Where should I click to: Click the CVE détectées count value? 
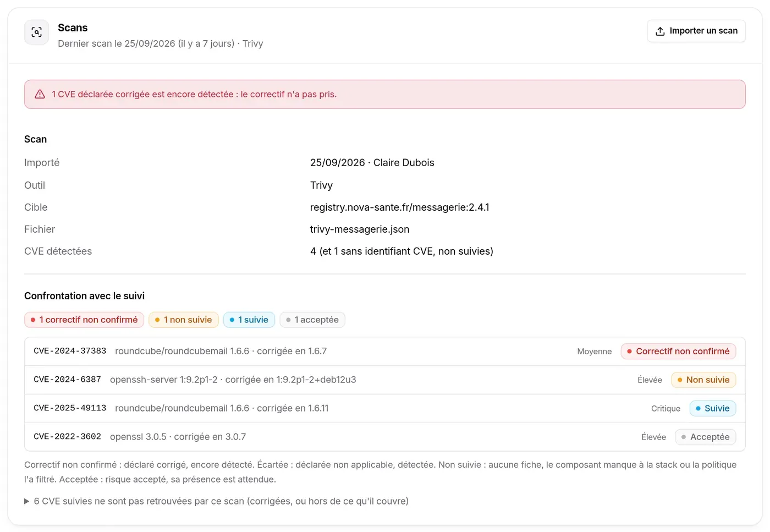click(x=402, y=251)
